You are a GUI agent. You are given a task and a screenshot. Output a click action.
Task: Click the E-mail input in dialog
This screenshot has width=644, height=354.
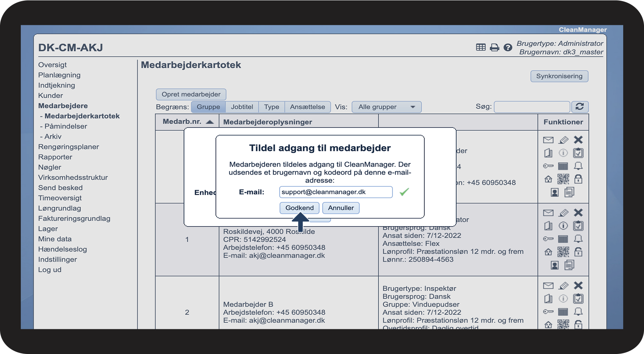(x=336, y=192)
